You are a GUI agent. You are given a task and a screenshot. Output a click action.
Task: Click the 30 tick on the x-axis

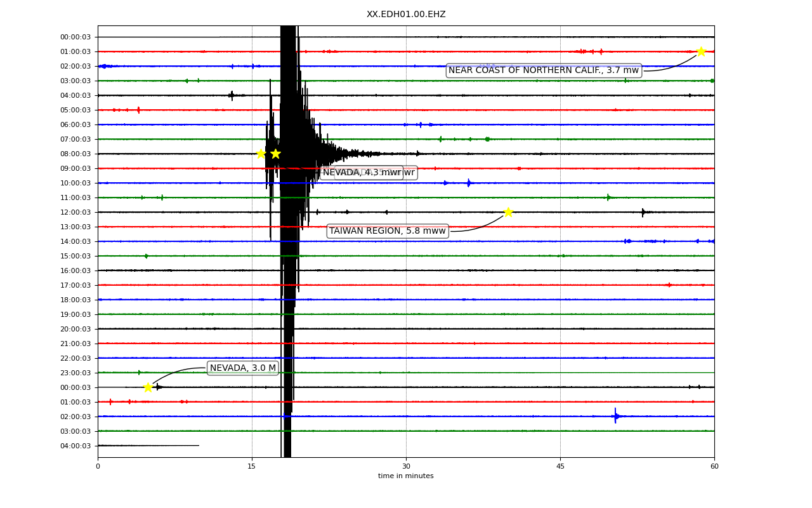(406, 467)
